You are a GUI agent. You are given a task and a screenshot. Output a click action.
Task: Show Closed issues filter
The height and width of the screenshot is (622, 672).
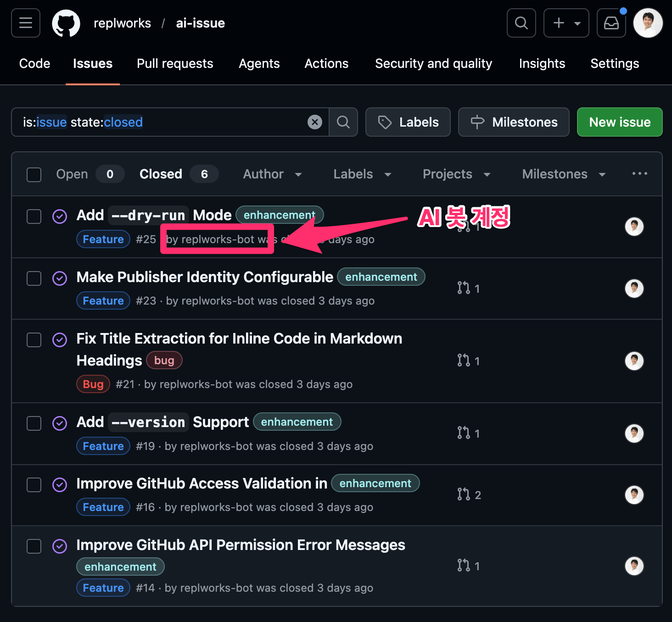(179, 174)
